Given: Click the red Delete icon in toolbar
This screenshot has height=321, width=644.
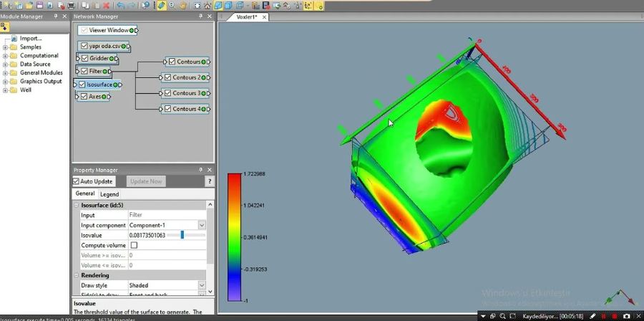Looking at the screenshot, I should pos(106,5).
